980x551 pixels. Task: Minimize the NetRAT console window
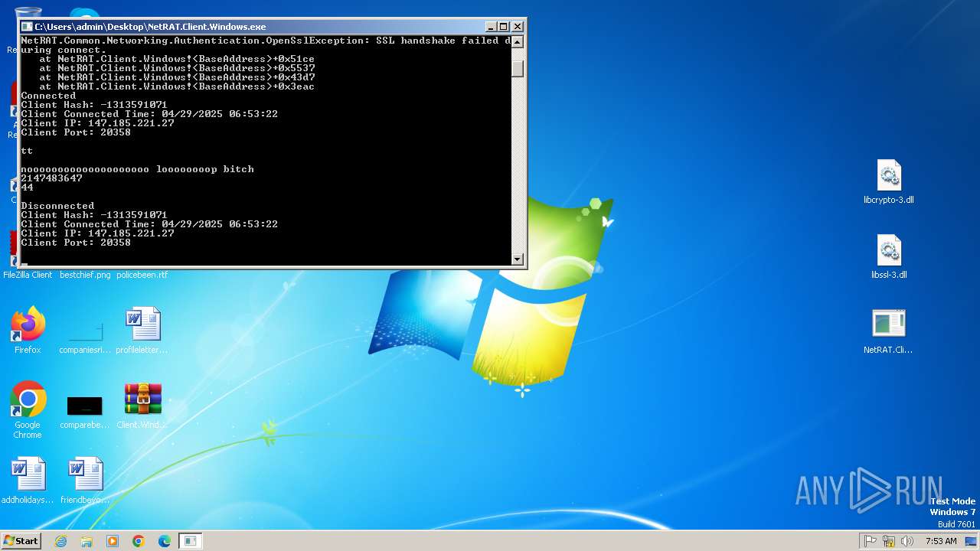[x=492, y=26]
